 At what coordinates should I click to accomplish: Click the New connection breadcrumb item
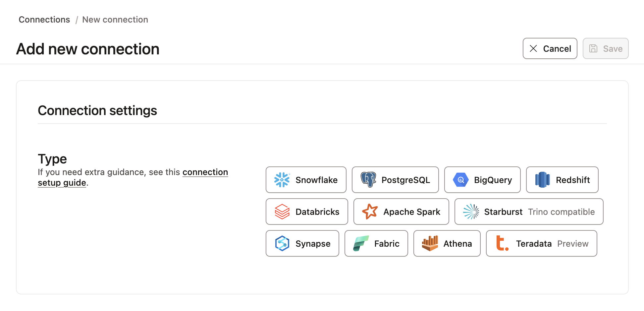click(x=115, y=20)
